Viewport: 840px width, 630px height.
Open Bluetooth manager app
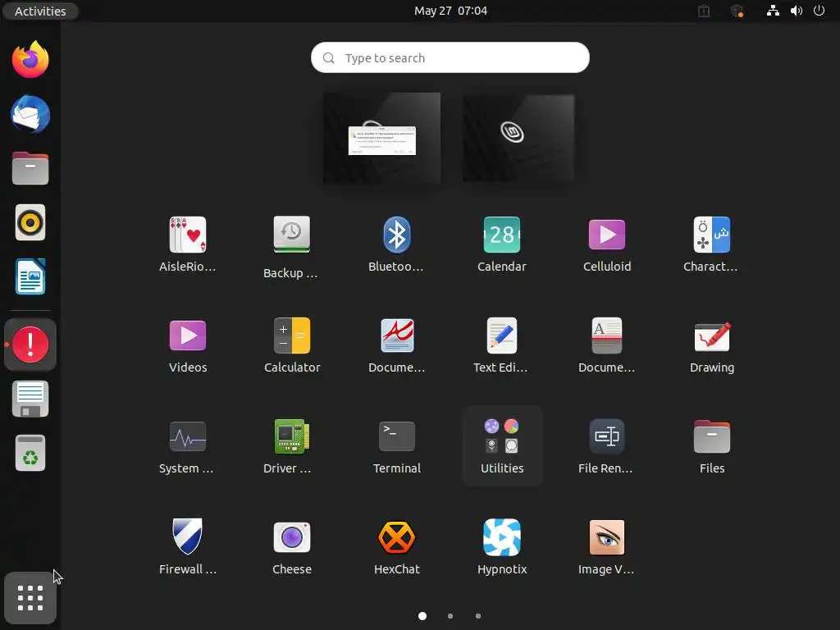[x=396, y=244]
